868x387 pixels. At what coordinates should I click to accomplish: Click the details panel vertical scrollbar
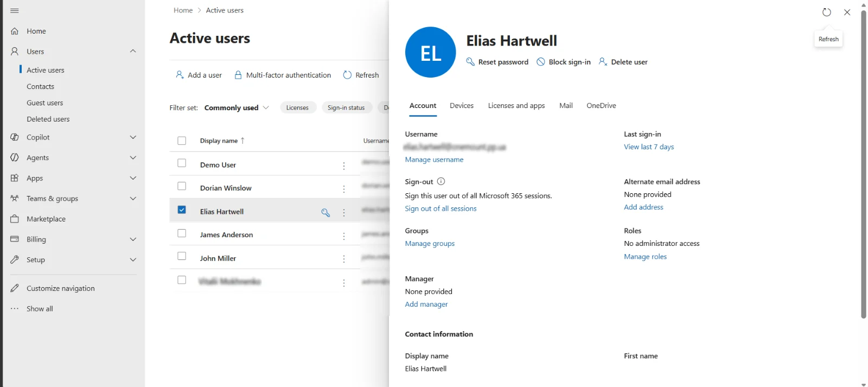point(864,163)
